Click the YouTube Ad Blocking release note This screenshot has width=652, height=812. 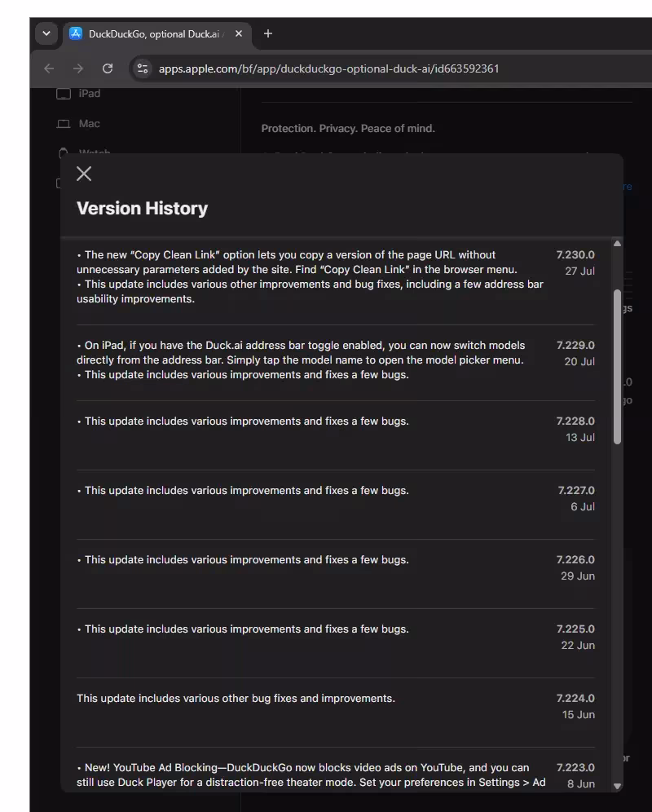tap(311, 774)
